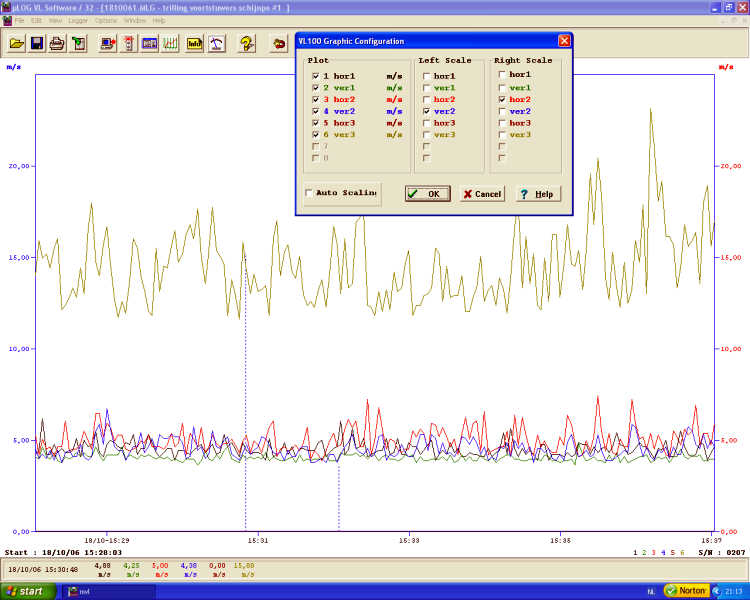Check ver1 under Left Scale

tap(427, 88)
